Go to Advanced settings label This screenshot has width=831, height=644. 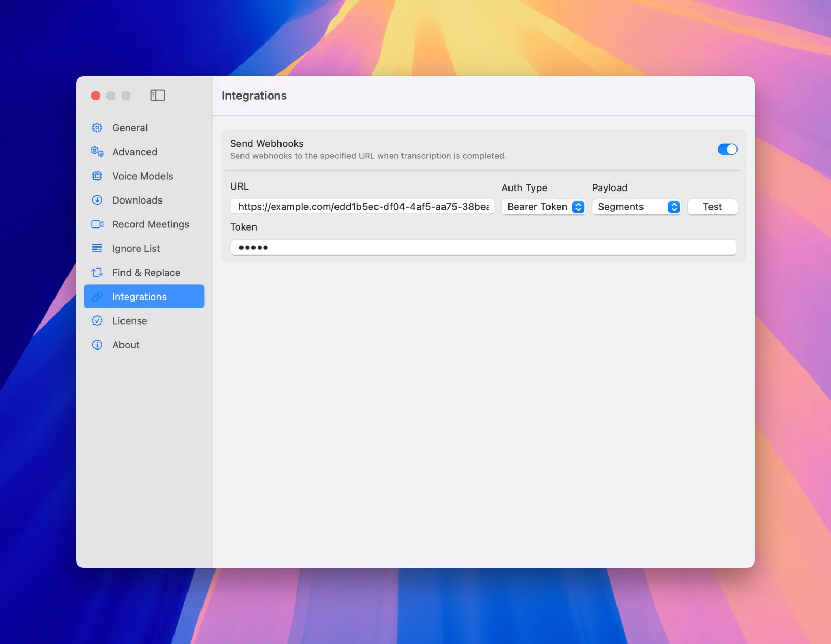click(135, 152)
